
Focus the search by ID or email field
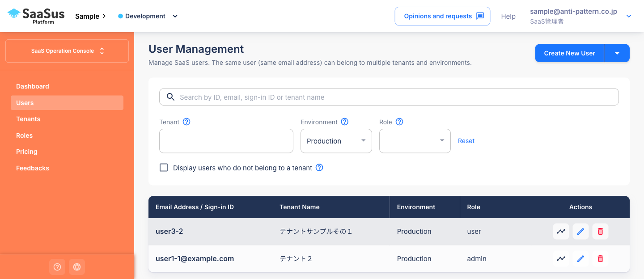[x=394, y=97]
